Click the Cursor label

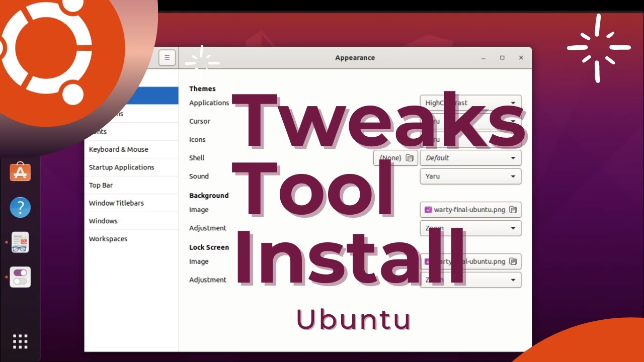click(200, 121)
